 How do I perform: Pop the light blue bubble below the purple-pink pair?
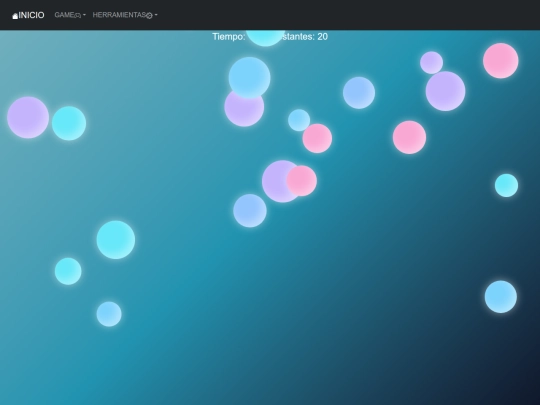[x=250, y=211]
